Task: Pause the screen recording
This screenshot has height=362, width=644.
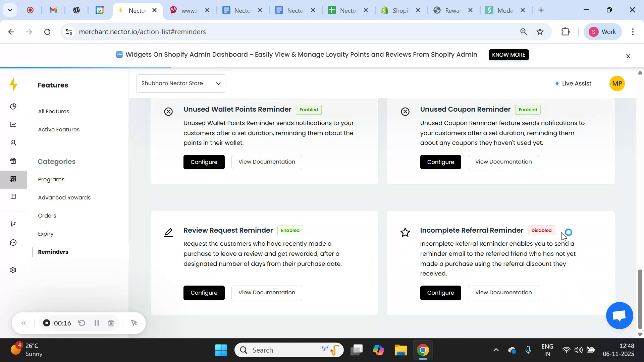Action: (x=97, y=323)
